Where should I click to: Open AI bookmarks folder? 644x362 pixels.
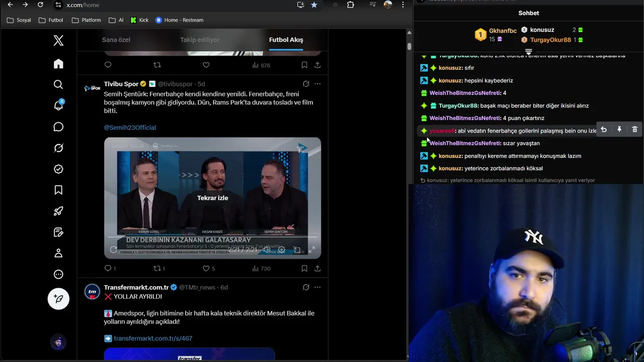[116, 20]
